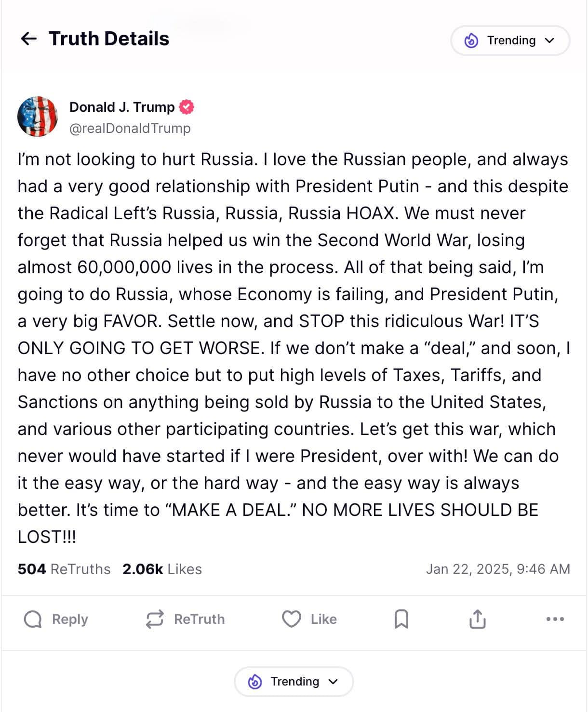This screenshot has width=588, height=712.
Task: Open the three-dot more options menu
Action: 555,619
